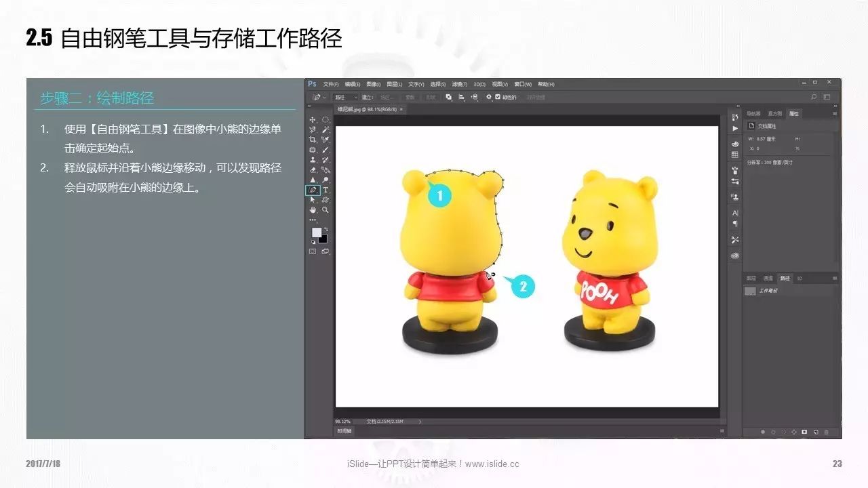Open the 滤镜(T) menu
Viewport: 868px width, 488px height.
pyautogui.click(x=460, y=84)
